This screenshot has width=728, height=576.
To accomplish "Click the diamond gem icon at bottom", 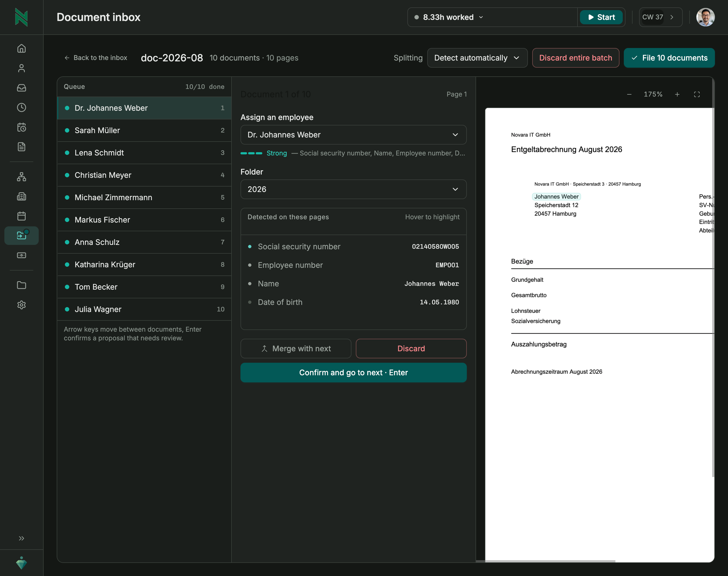I will tap(21, 563).
